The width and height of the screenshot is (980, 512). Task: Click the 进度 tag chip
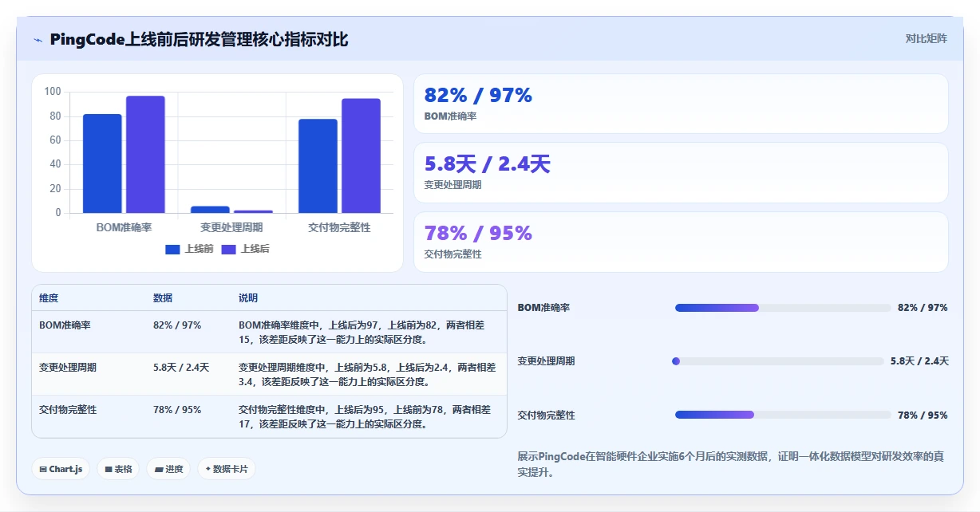pos(169,469)
